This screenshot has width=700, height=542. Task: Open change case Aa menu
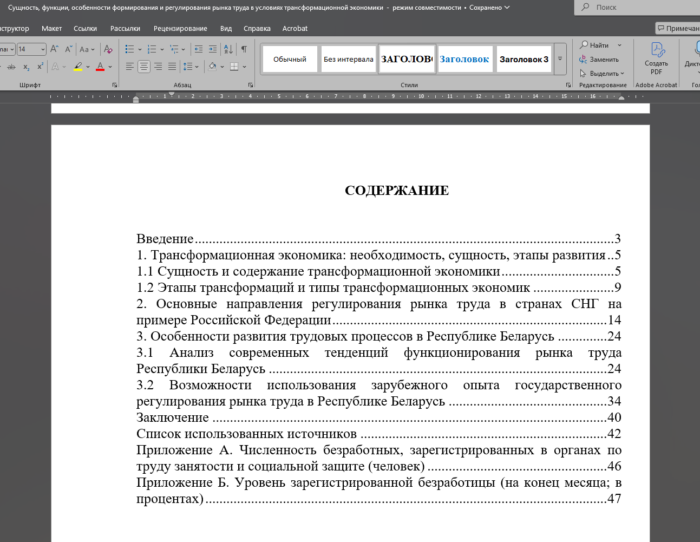coord(87,49)
